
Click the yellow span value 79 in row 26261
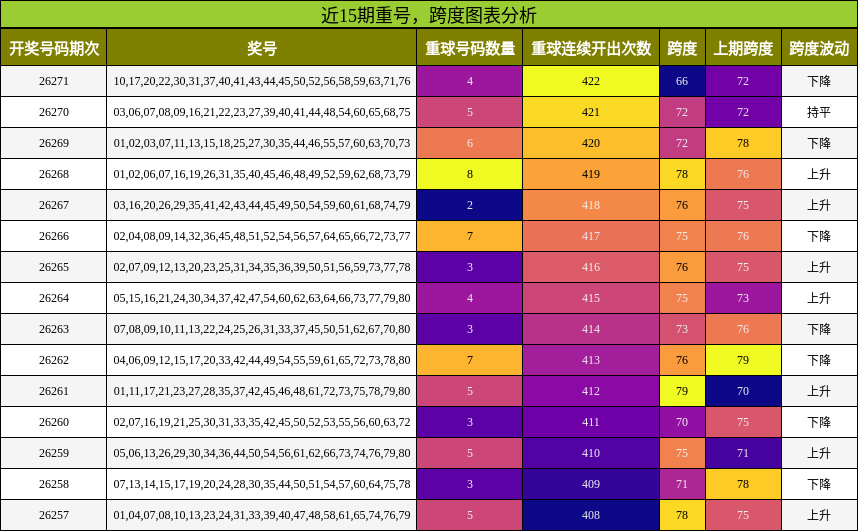point(682,391)
